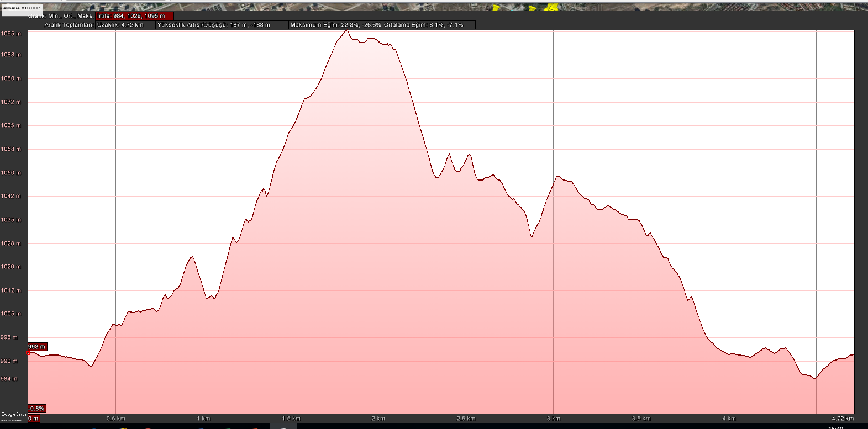Click the ANKARA MTB CUP label
This screenshot has height=429, width=868.
22,8
